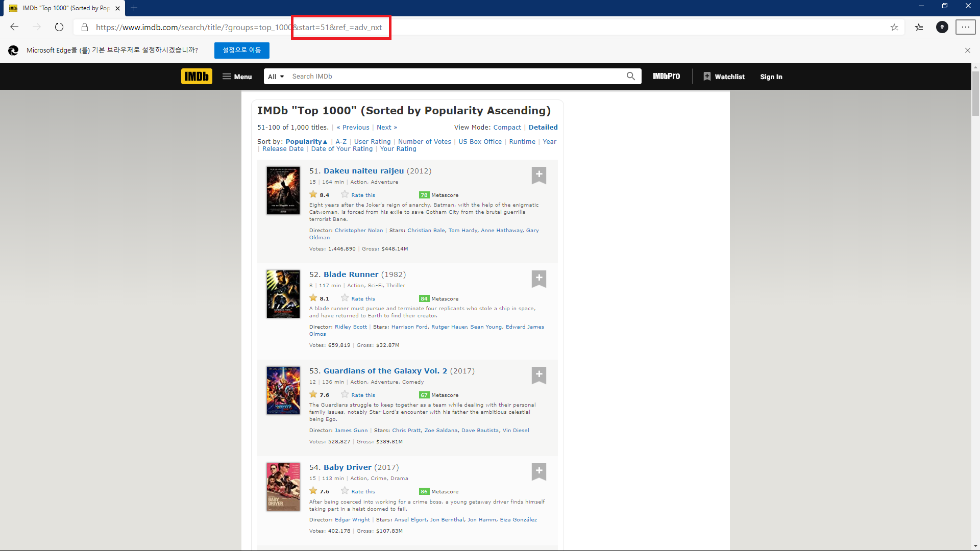
Task: Click the page vertical scrollbar thumb
Action: 975,94
